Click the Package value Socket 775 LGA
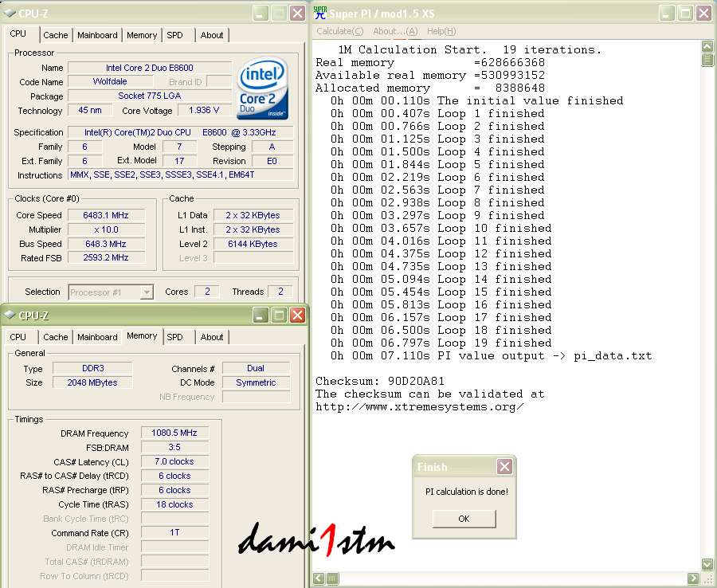Screen dimensions: 717x588 [x=150, y=96]
